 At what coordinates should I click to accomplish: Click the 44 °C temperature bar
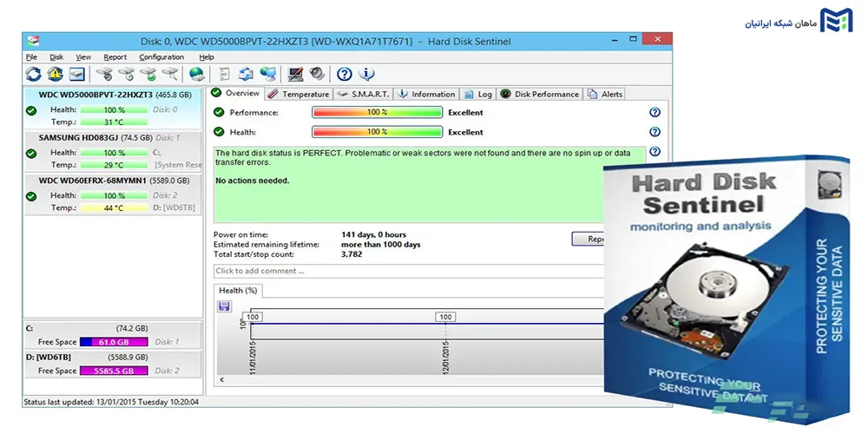click(114, 207)
